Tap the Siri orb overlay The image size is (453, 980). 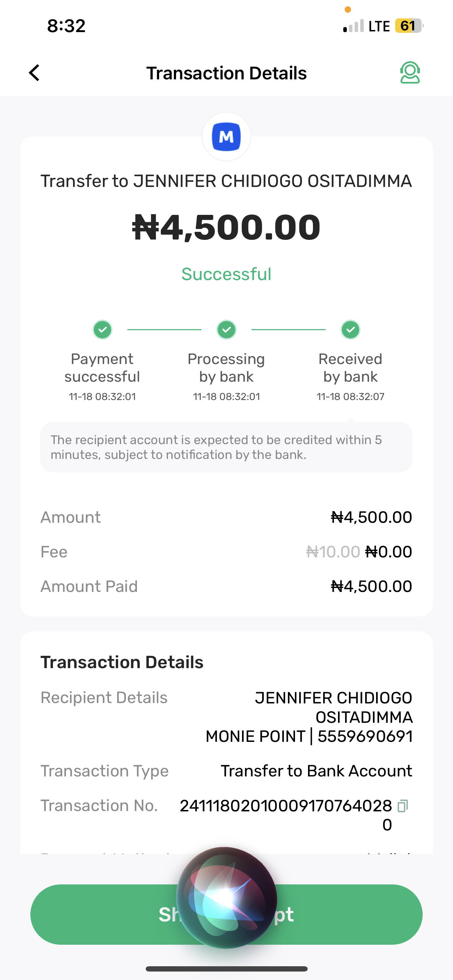pos(226,898)
